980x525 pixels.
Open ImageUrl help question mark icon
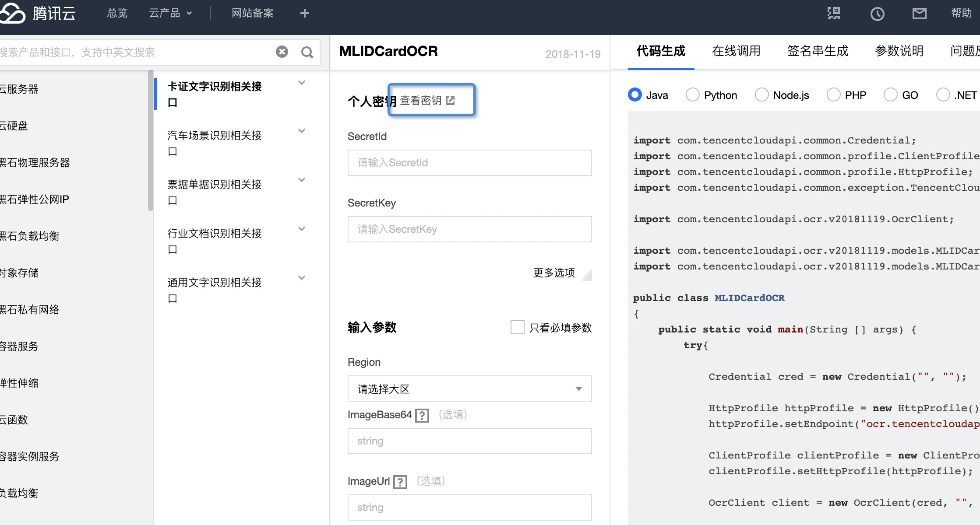pos(400,481)
